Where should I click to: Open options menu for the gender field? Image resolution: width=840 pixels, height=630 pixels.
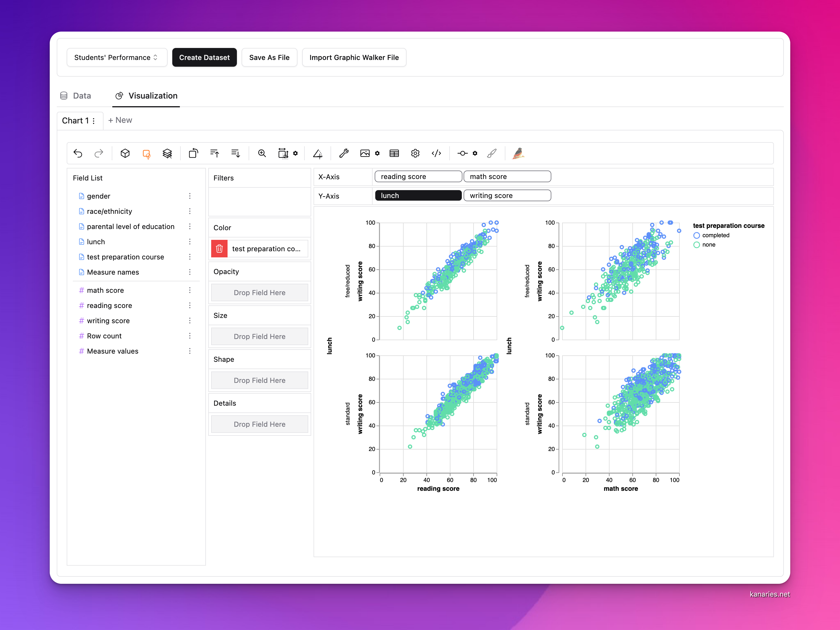click(190, 196)
